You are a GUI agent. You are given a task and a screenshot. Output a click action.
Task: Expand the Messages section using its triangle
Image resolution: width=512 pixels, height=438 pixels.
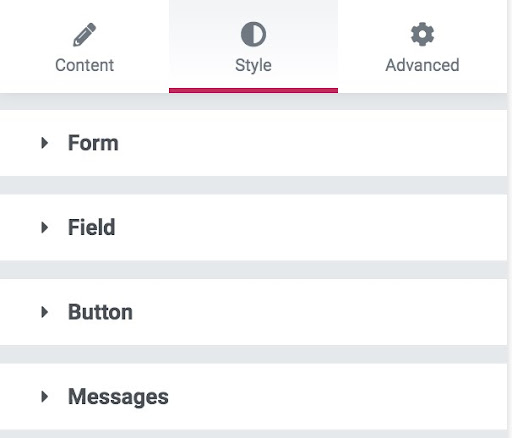tap(44, 397)
